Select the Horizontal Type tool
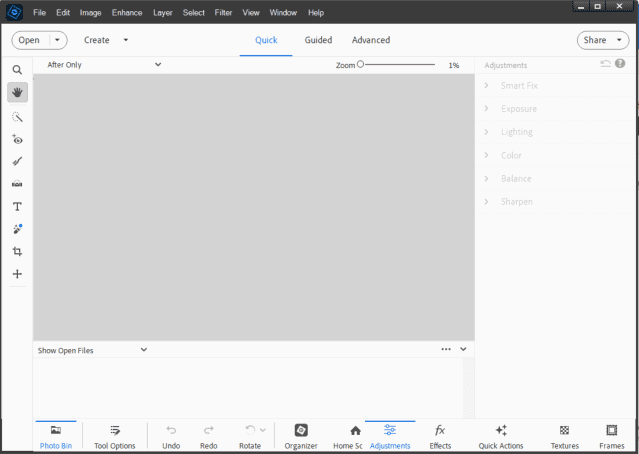Image resolution: width=639 pixels, height=454 pixels. click(x=17, y=206)
